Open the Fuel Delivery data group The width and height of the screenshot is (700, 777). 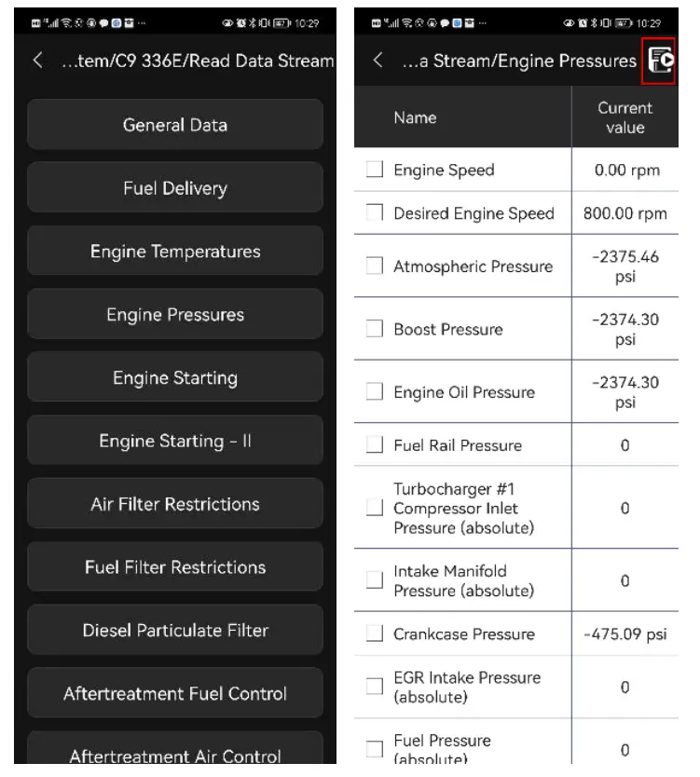click(x=175, y=188)
